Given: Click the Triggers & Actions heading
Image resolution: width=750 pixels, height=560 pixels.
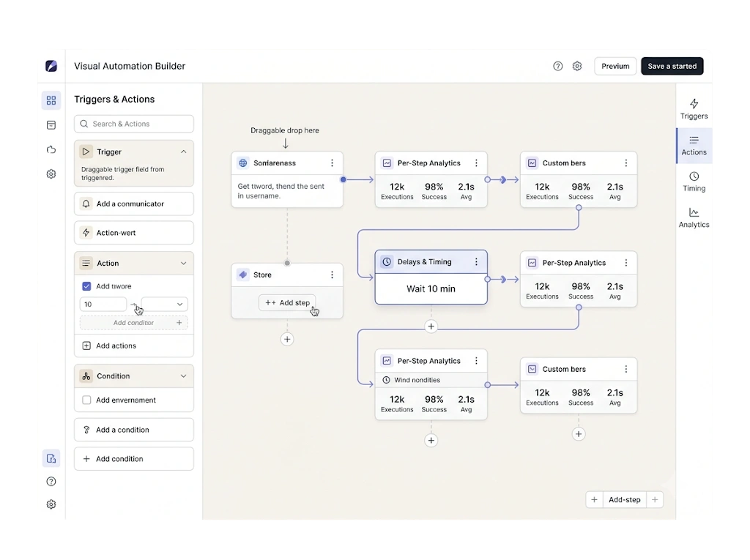Looking at the screenshot, I should (114, 100).
